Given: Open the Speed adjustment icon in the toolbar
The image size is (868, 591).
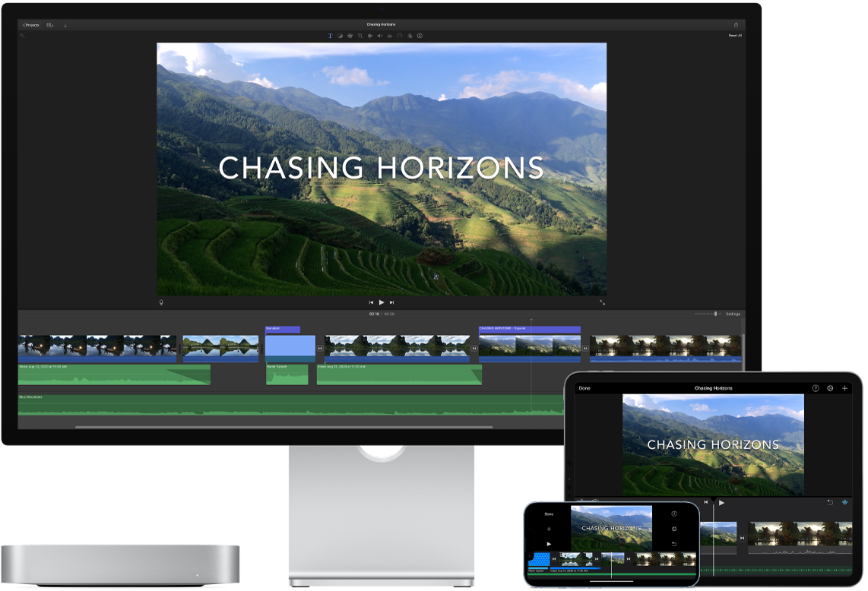Looking at the screenshot, I should 401,36.
